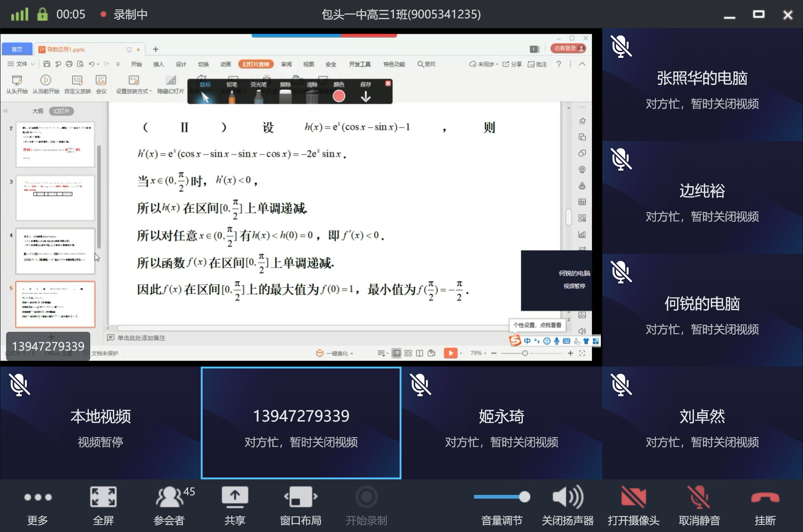Screen dimensions: 803x532
Task: Open 自定义放映 custom slideshow
Action: pyautogui.click(x=78, y=85)
